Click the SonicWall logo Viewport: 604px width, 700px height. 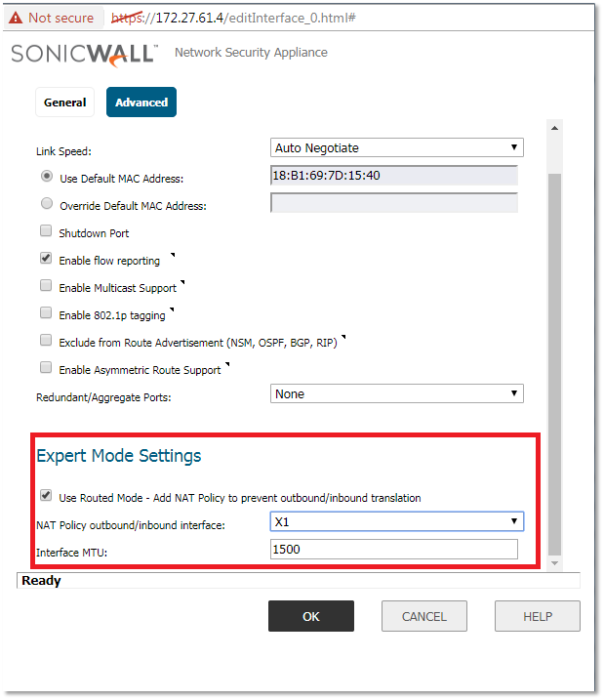click(84, 54)
